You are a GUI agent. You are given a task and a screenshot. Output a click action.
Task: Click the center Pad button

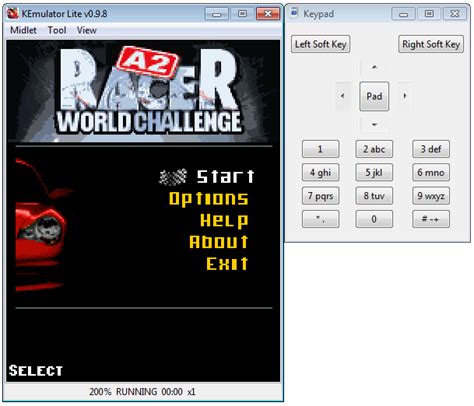click(374, 96)
